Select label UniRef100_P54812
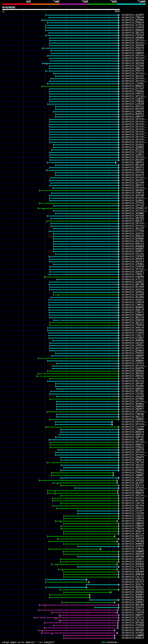The image size is (148, 644). [x=133, y=472]
